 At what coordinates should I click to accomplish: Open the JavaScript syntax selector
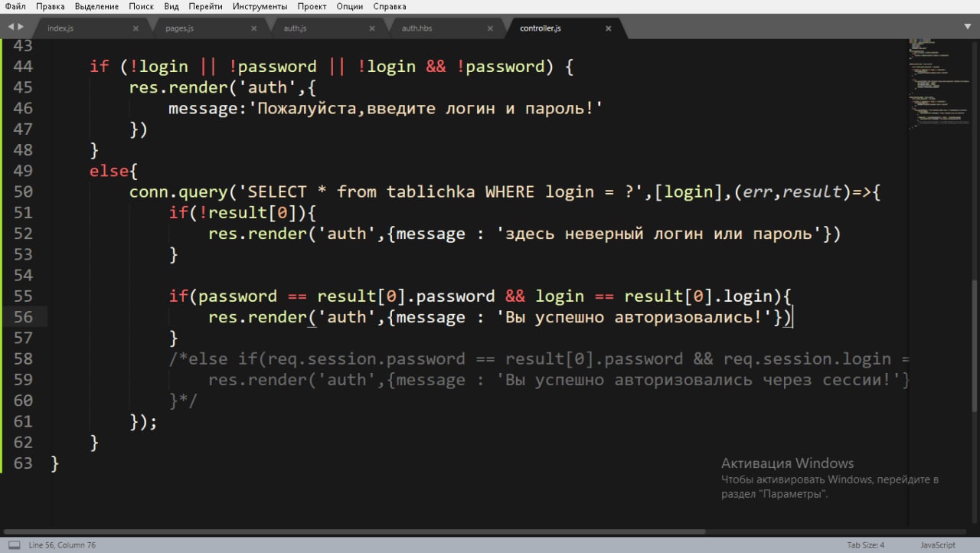938,545
